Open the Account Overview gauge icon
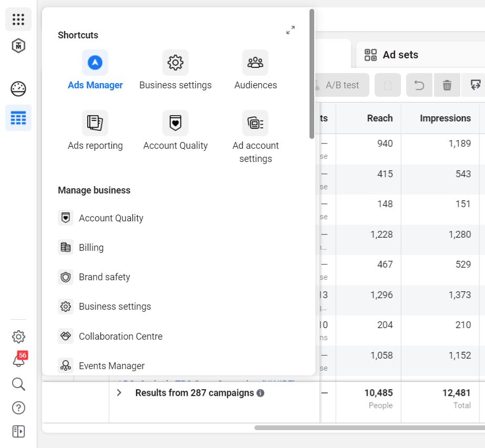The image size is (485, 448). (x=18, y=89)
